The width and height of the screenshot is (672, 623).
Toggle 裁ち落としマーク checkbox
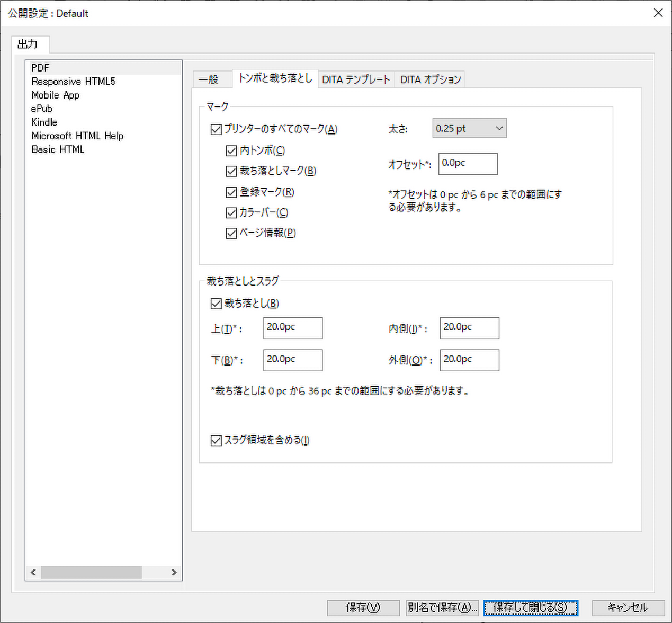231,171
